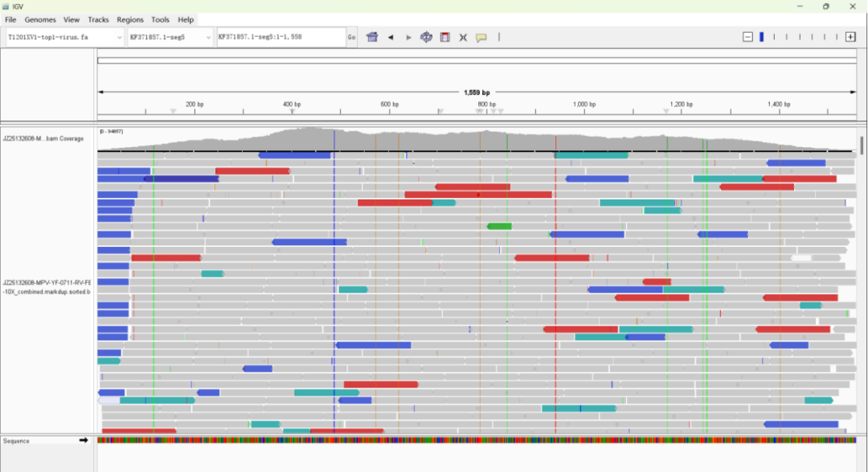Go forward with the right arrow icon

(x=408, y=37)
